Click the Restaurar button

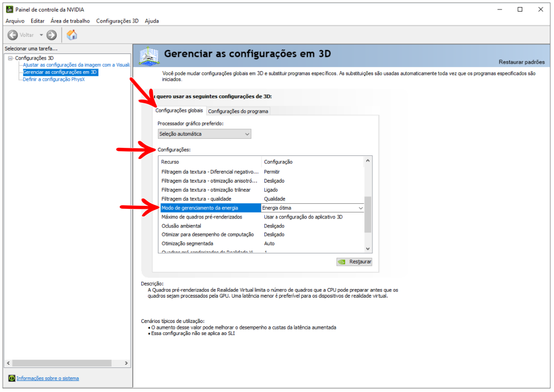354,262
